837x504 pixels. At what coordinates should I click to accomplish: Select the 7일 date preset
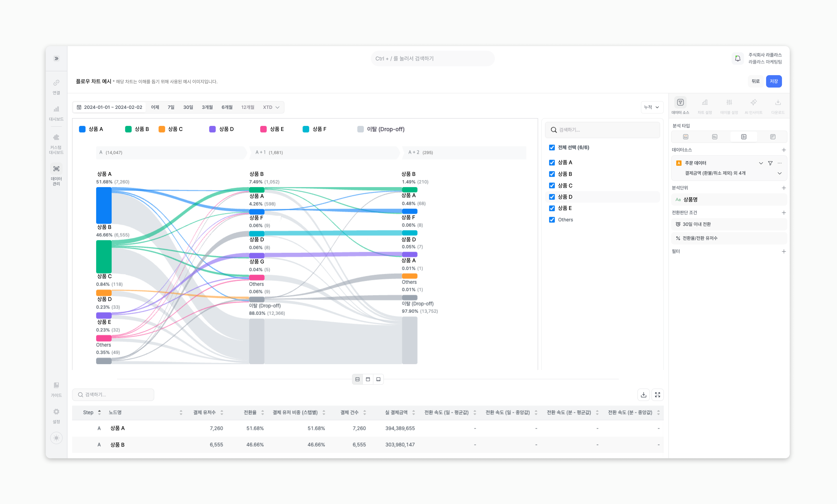(171, 107)
